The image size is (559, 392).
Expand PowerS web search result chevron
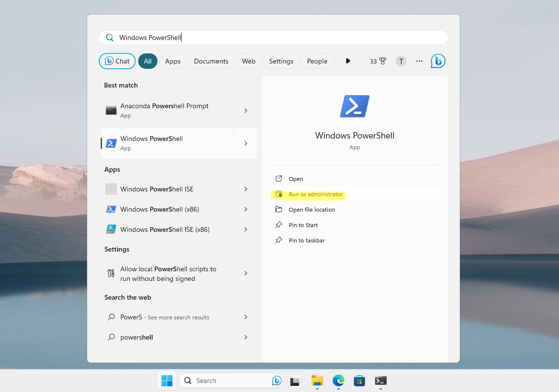(x=246, y=317)
